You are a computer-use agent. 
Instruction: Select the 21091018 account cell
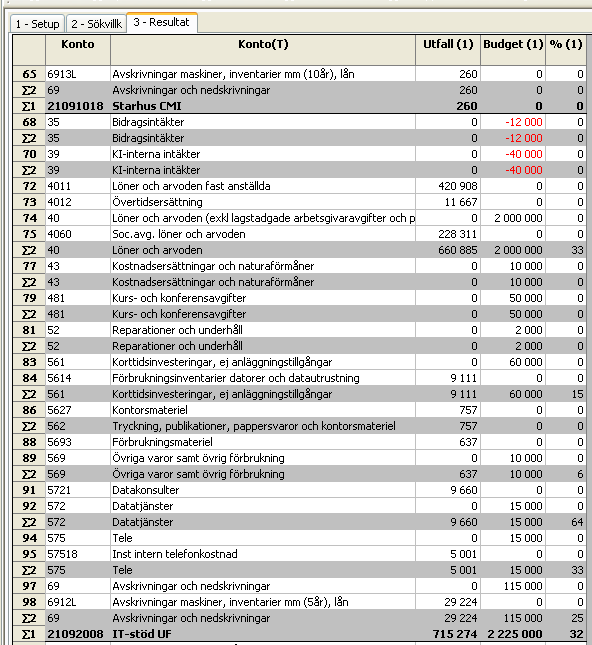[x=78, y=106]
